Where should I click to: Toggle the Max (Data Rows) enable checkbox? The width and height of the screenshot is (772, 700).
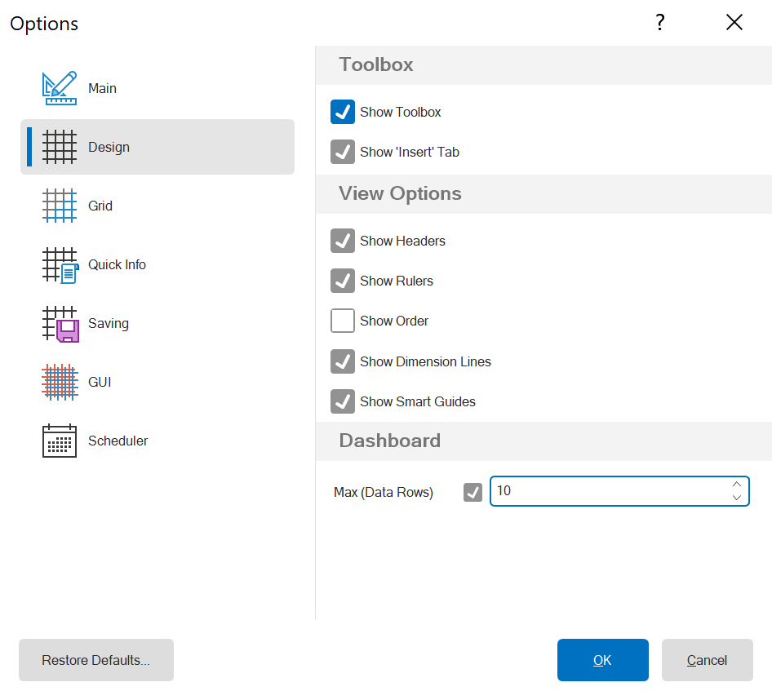coord(473,492)
